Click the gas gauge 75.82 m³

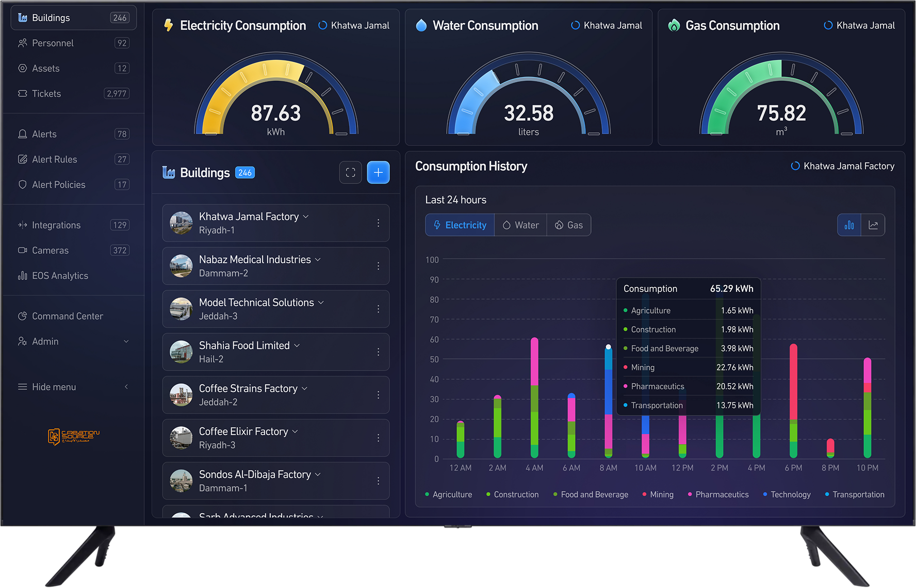[781, 94]
